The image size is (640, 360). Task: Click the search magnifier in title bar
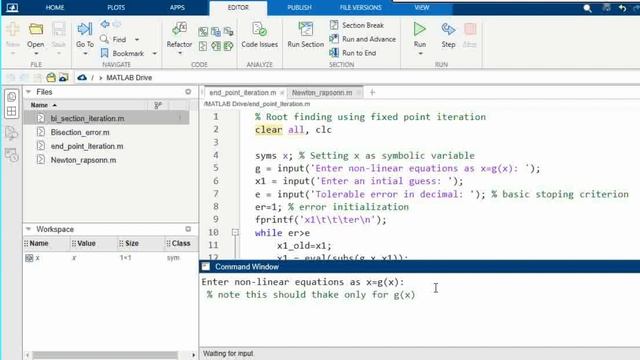pos(587,8)
